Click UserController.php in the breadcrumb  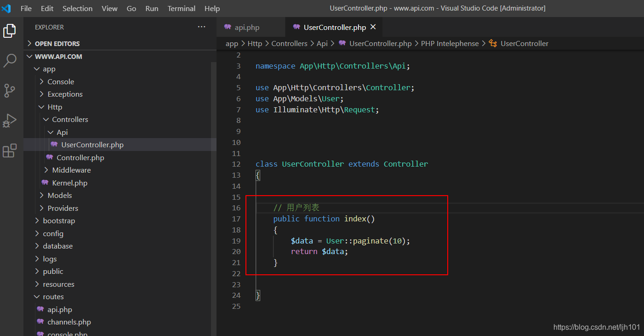380,43
